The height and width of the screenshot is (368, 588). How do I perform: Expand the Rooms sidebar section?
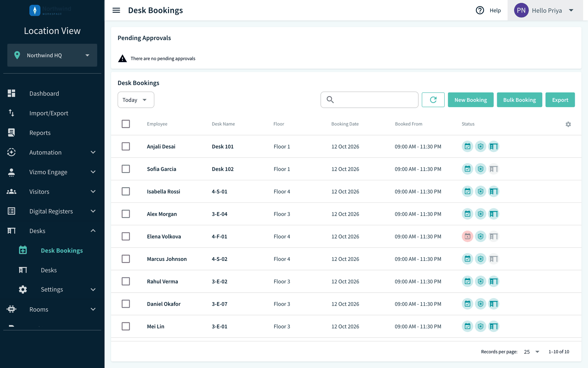pos(52,309)
